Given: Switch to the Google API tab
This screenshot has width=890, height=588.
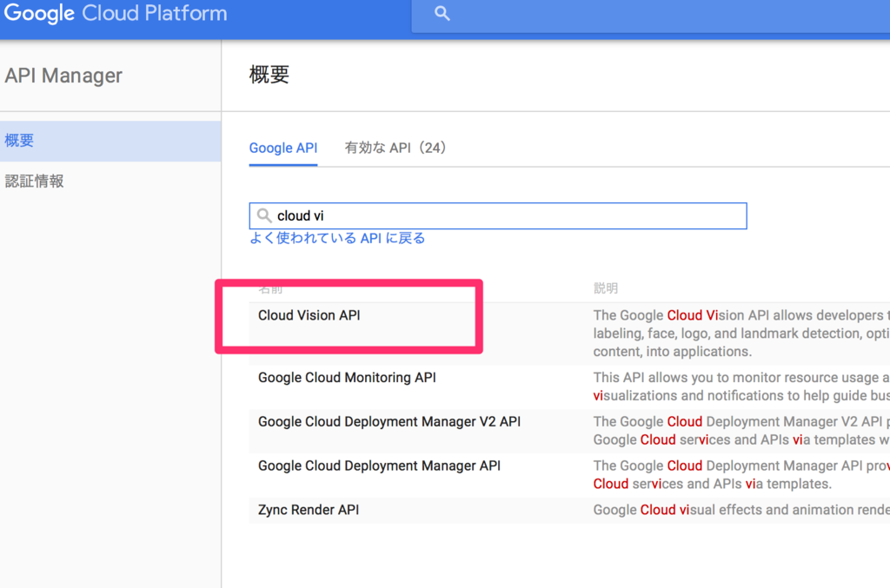Looking at the screenshot, I should tap(283, 148).
